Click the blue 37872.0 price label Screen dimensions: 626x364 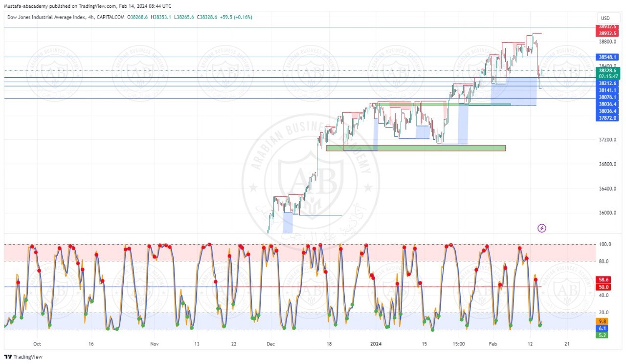tap(607, 118)
